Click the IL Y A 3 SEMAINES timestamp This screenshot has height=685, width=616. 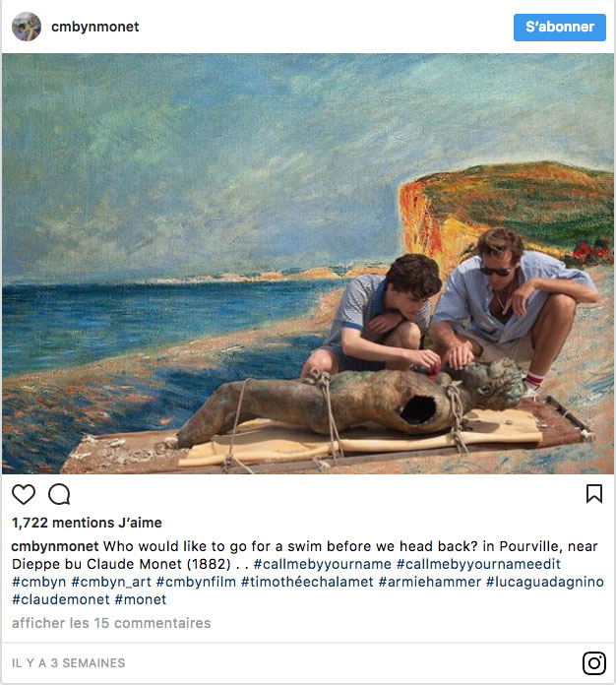[x=69, y=663]
